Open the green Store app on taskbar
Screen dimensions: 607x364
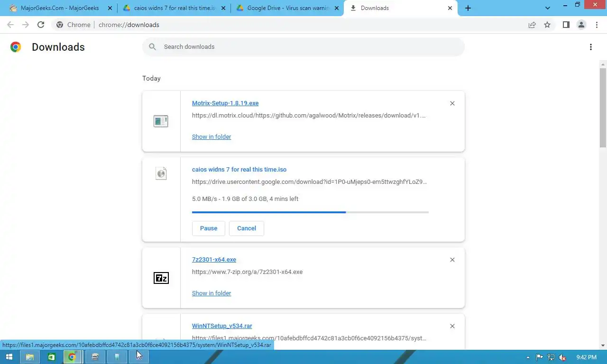point(51,357)
